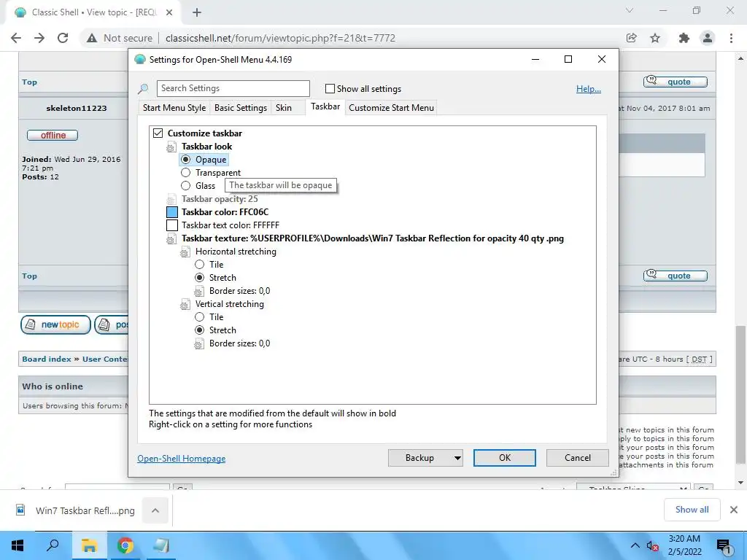Select Transparent taskbar look
The image size is (747, 560).
(186, 173)
